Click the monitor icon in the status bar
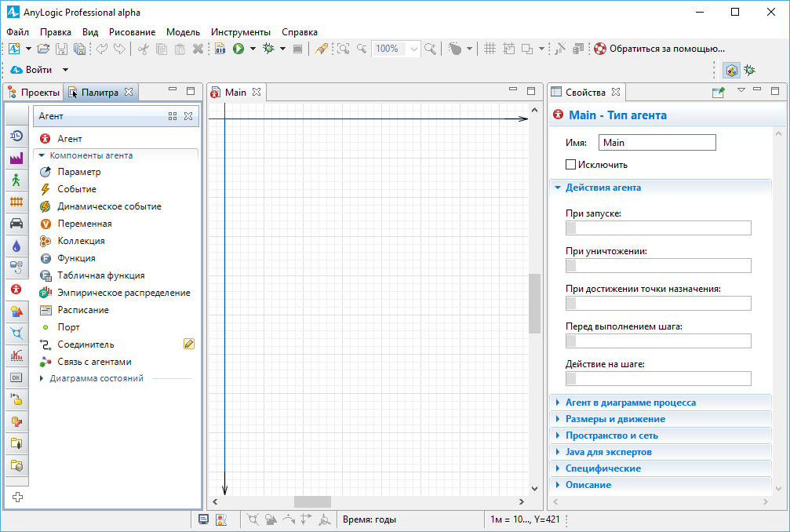 coord(203,519)
